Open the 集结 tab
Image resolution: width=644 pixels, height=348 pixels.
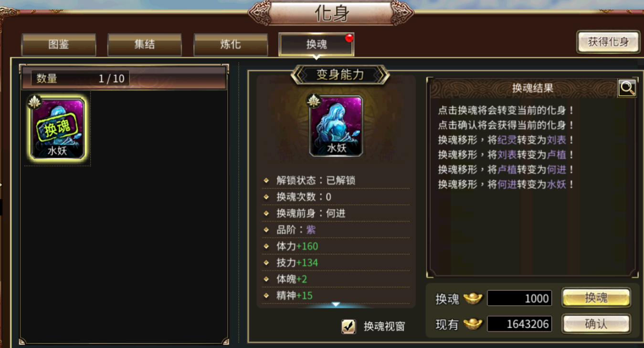point(144,45)
